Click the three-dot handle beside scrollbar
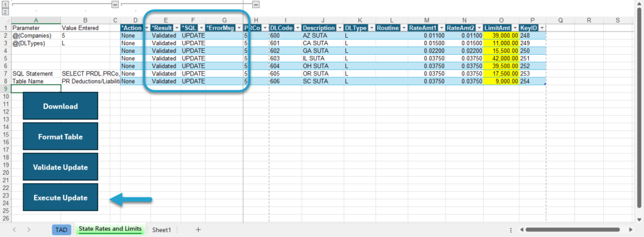644x237 pixels. tap(511, 230)
